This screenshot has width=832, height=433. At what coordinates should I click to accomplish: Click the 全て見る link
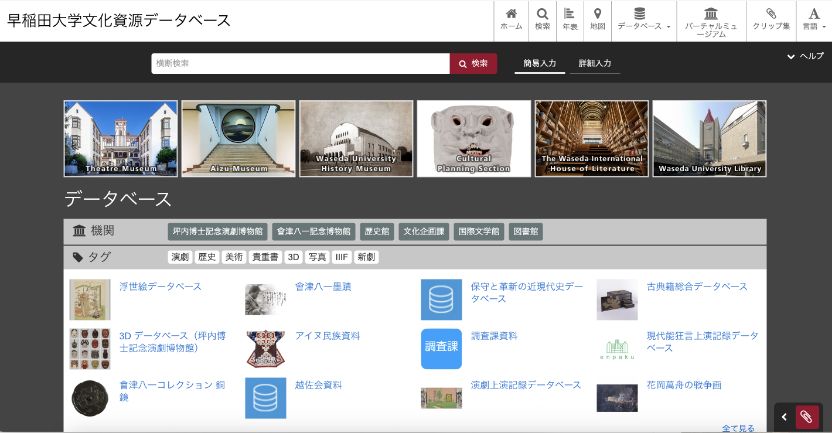(738, 428)
